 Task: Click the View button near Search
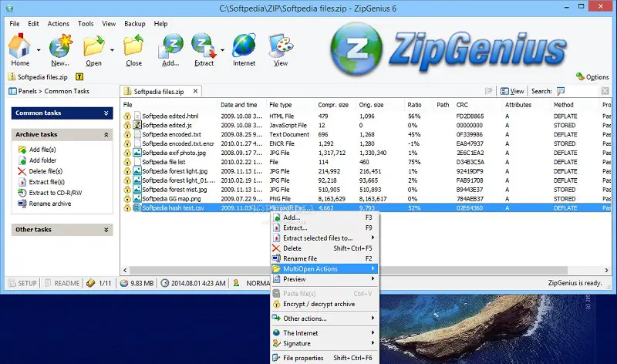pos(512,91)
